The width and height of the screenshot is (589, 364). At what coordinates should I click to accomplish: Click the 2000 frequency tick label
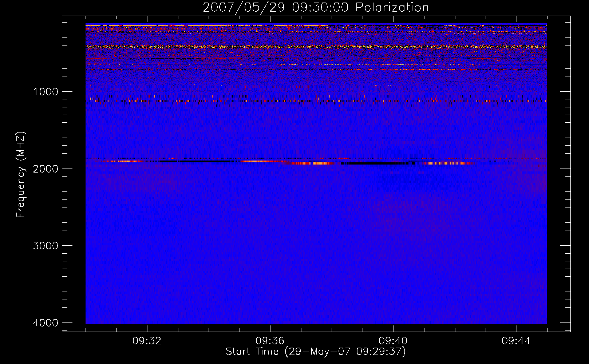click(x=46, y=169)
